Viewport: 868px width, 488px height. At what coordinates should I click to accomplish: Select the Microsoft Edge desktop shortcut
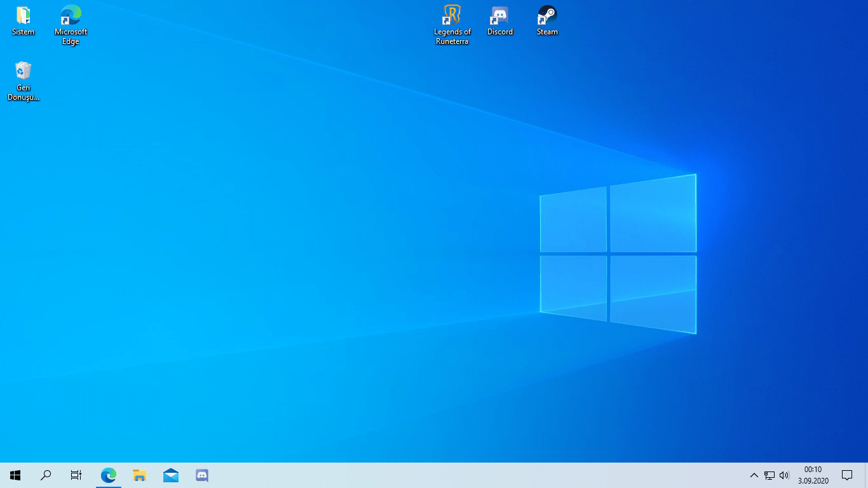71,25
